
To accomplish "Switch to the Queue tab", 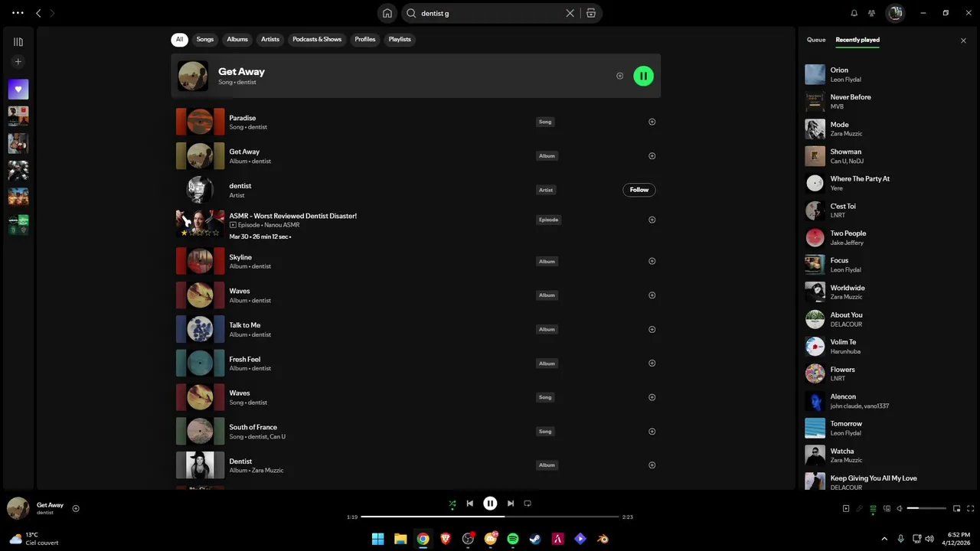I will (x=816, y=40).
